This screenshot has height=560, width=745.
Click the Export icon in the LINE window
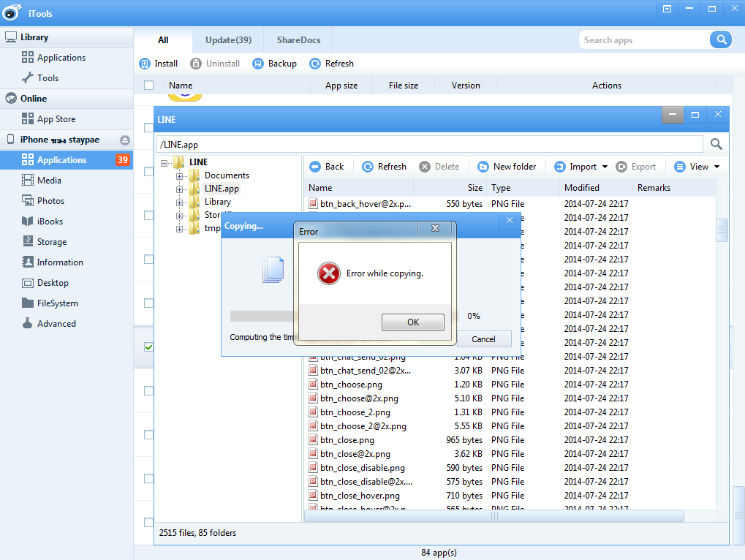621,167
